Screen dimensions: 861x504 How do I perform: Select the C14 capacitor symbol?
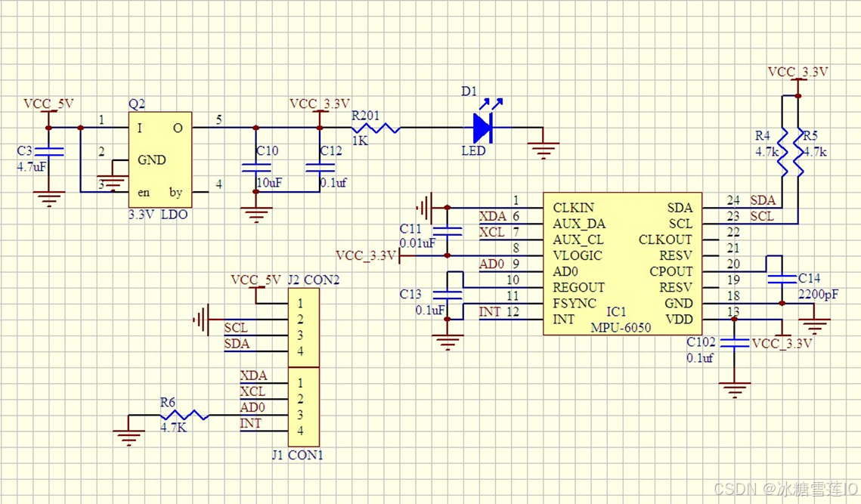[782, 279]
